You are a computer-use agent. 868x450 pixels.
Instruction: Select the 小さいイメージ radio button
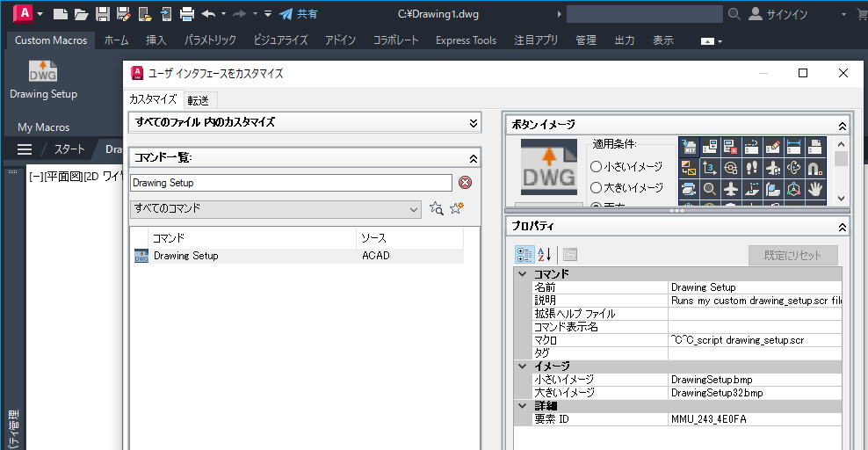(x=597, y=167)
